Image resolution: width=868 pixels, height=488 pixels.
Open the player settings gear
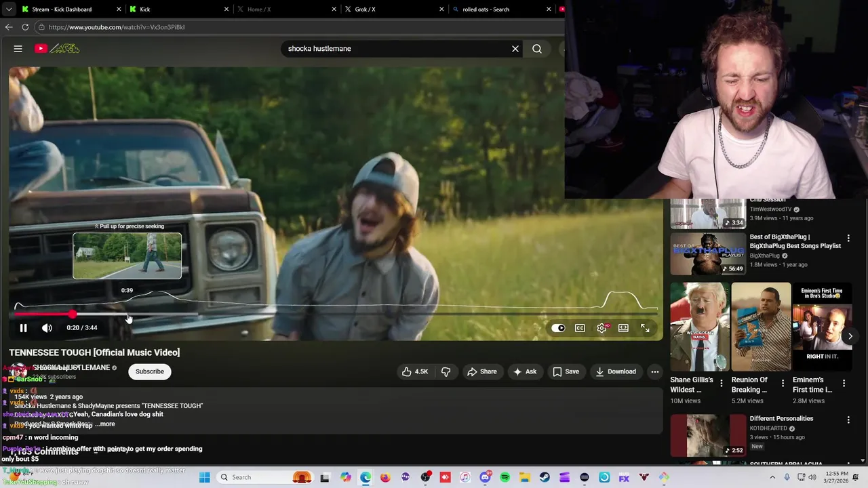601,328
